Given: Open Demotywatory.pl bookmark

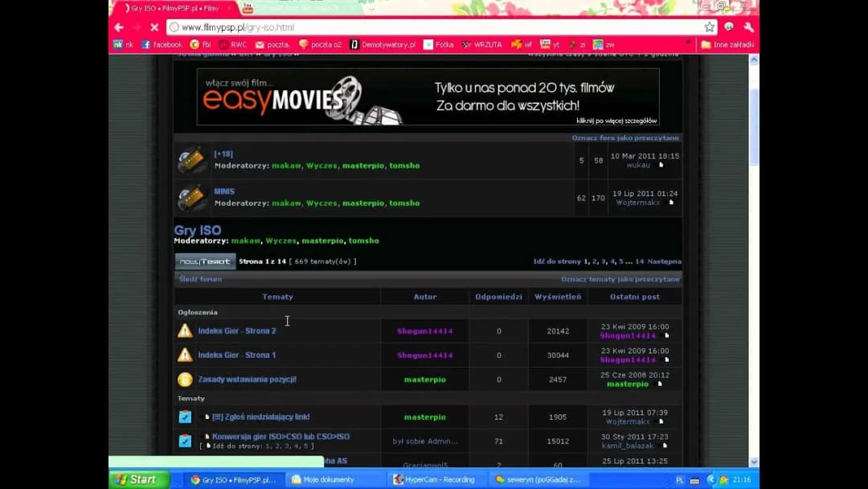Looking at the screenshot, I should click(x=383, y=45).
